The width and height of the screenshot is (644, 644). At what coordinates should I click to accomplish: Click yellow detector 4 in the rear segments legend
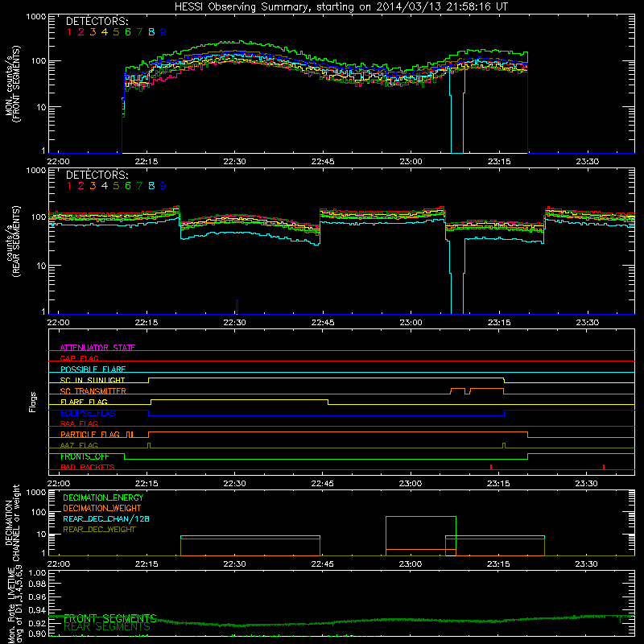[105, 186]
